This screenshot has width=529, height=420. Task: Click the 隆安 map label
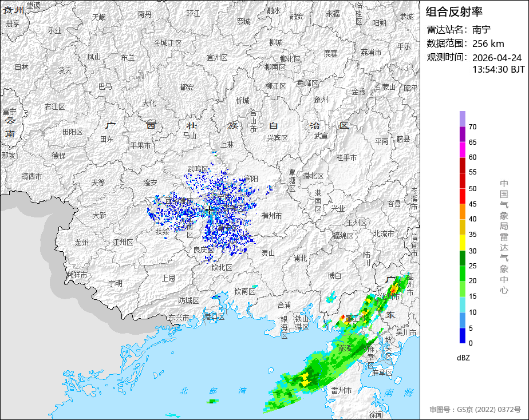coord(150,183)
